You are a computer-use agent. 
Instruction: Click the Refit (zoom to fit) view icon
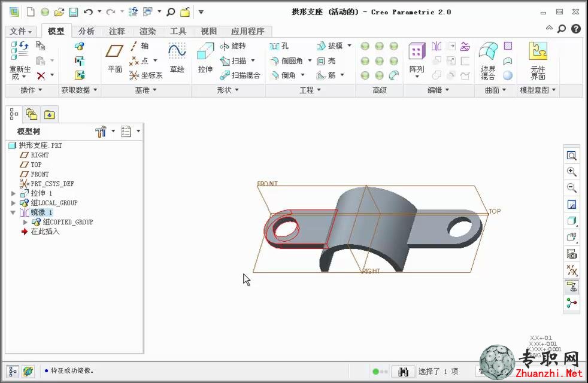[571, 156]
